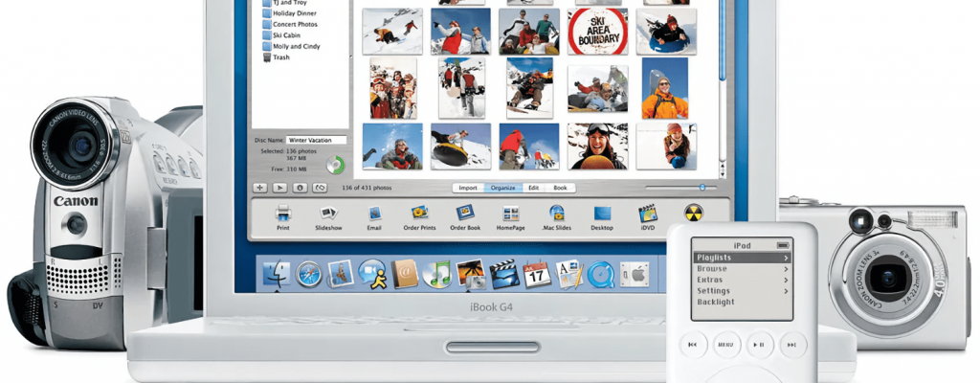
Task: Switch to the Import tab
Action: 468,188
